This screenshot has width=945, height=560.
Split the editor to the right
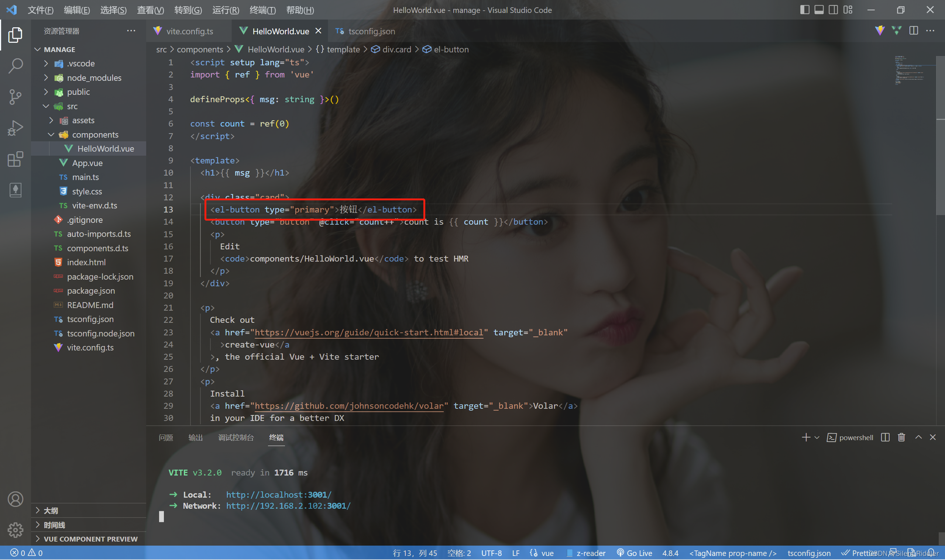(x=914, y=31)
